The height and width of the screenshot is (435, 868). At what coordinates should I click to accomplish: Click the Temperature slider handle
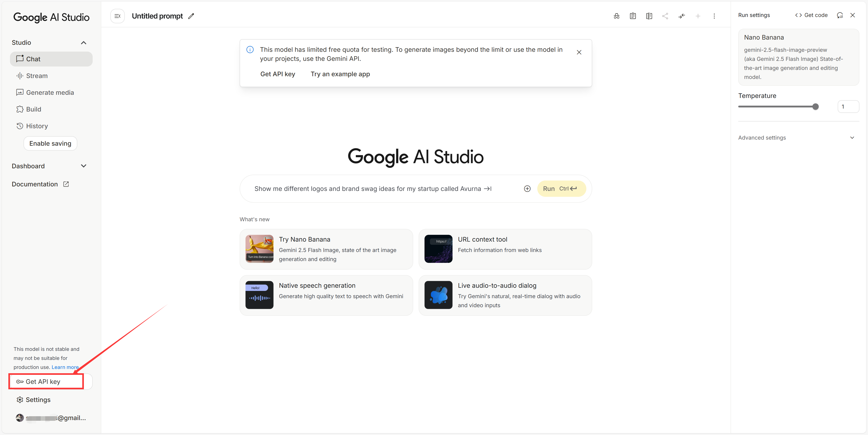(x=815, y=107)
